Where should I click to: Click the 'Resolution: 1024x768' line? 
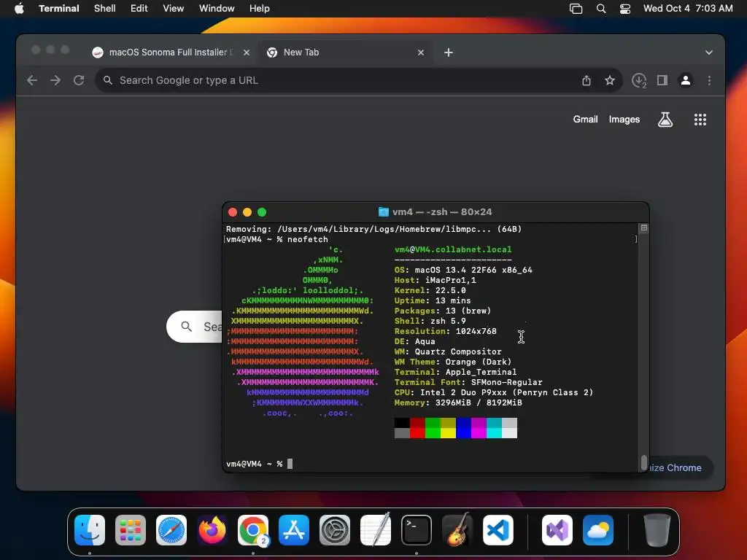pos(446,331)
